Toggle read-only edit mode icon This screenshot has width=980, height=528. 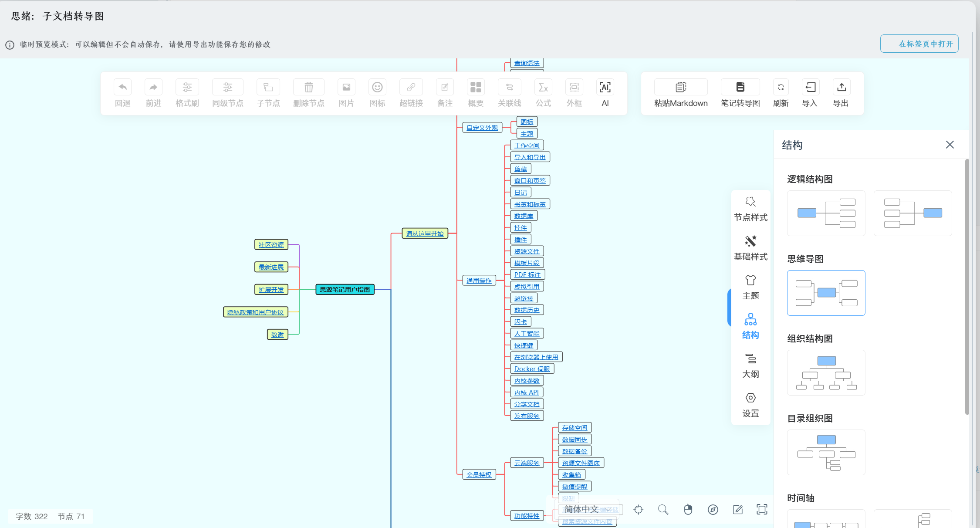[737, 509]
